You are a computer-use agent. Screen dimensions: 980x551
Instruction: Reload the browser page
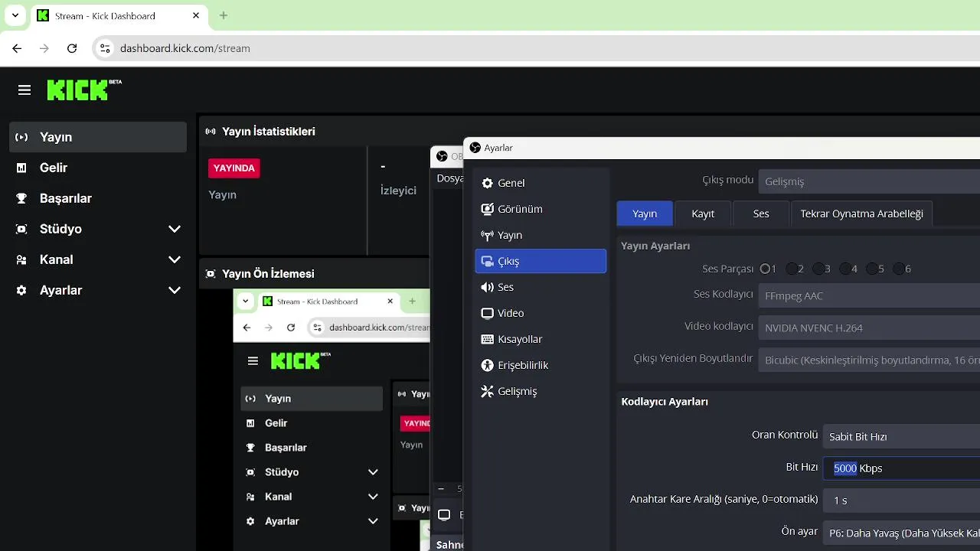tap(72, 48)
